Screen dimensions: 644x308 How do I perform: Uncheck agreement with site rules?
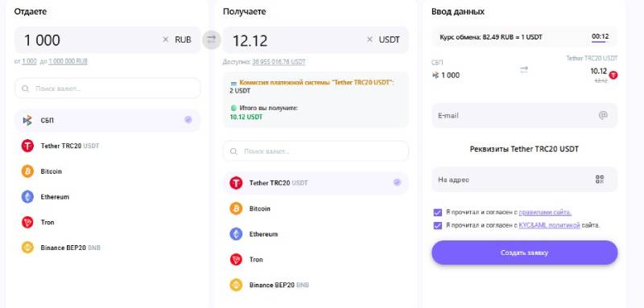pyautogui.click(x=437, y=212)
